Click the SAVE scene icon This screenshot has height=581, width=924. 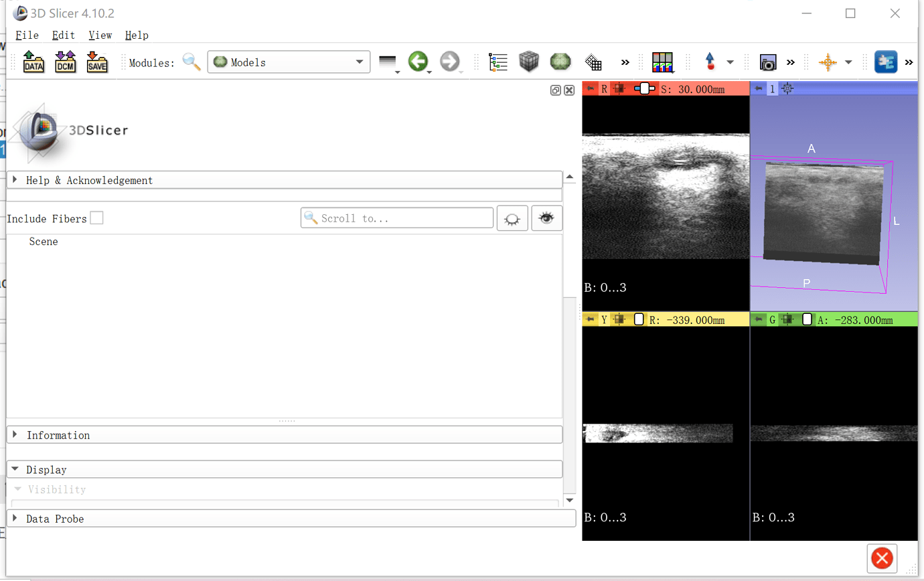pyautogui.click(x=97, y=62)
